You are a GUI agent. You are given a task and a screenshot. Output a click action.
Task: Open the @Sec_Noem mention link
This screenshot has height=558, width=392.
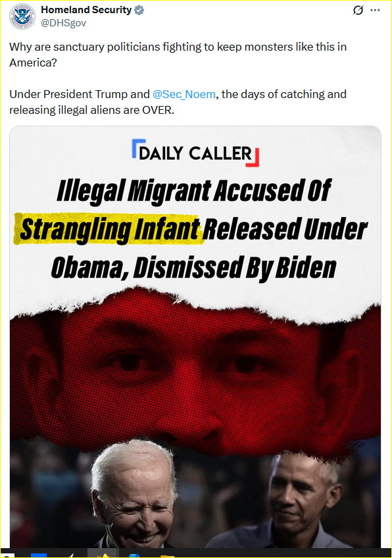point(184,94)
